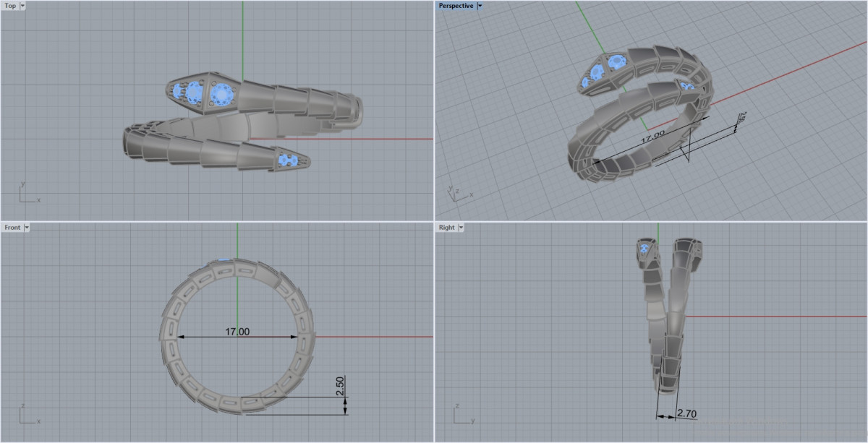Click the snake head gem in Right view

point(643,249)
